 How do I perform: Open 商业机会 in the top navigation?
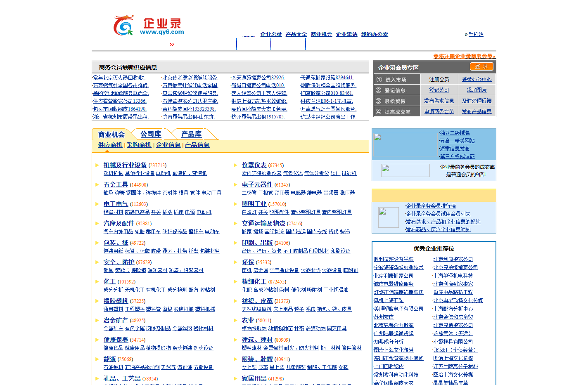coord(322,34)
